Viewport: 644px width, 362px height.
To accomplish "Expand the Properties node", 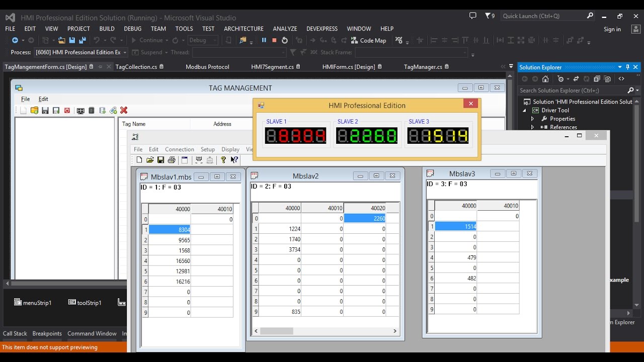I will pyautogui.click(x=533, y=119).
